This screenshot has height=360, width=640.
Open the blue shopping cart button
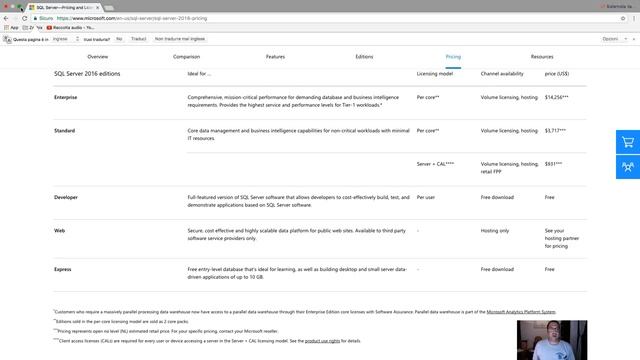click(x=628, y=142)
